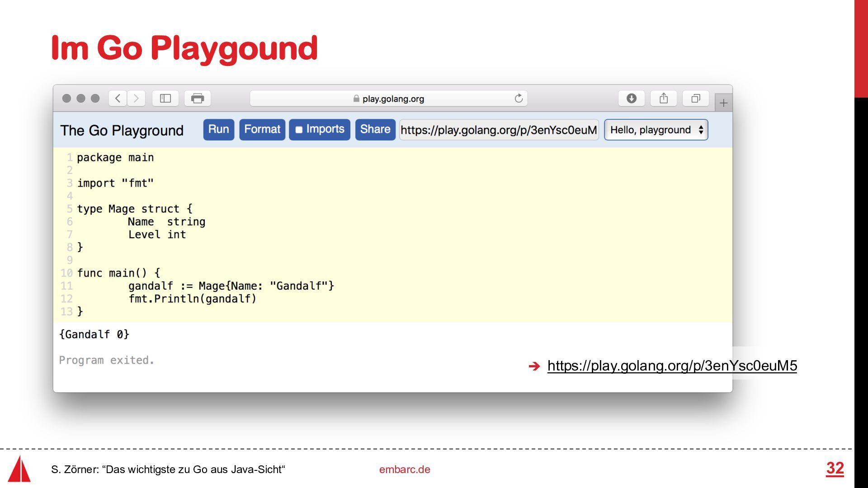Click the printer icon in the toolbar

198,98
